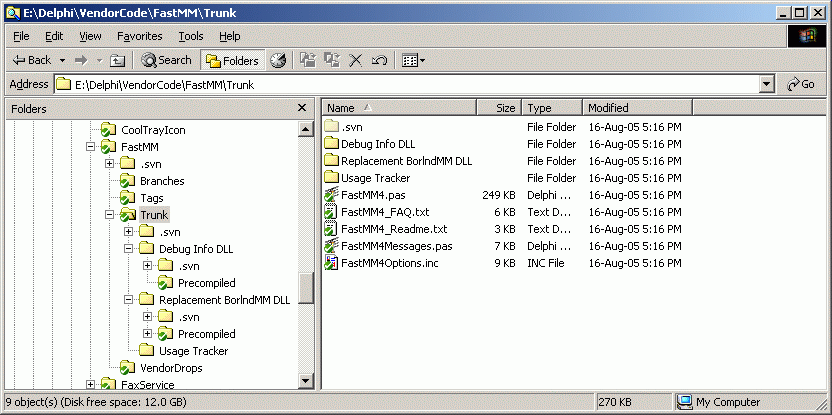Click the Move To toolbar icon
Screen dimensions: 832x415
(x=307, y=60)
